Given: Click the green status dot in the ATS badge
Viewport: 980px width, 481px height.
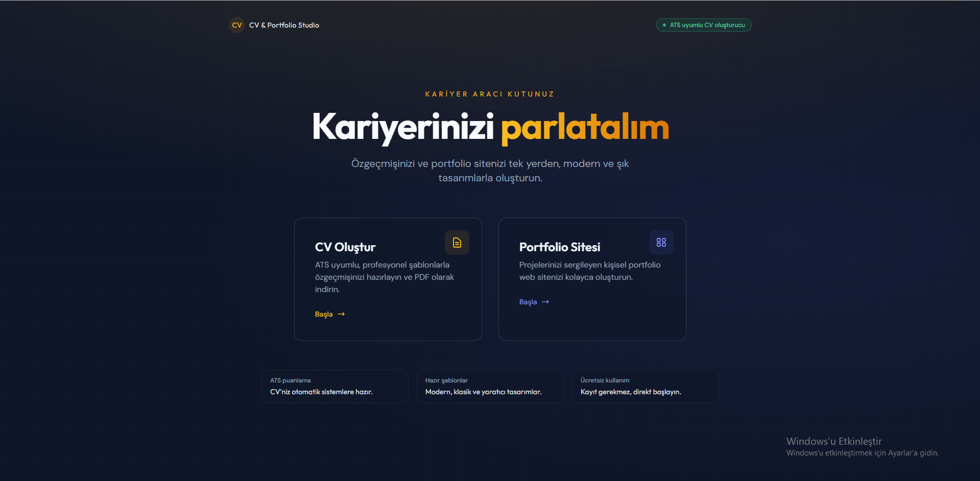Looking at the screenshot, I should pyautogui.click(x=664, y=25).
